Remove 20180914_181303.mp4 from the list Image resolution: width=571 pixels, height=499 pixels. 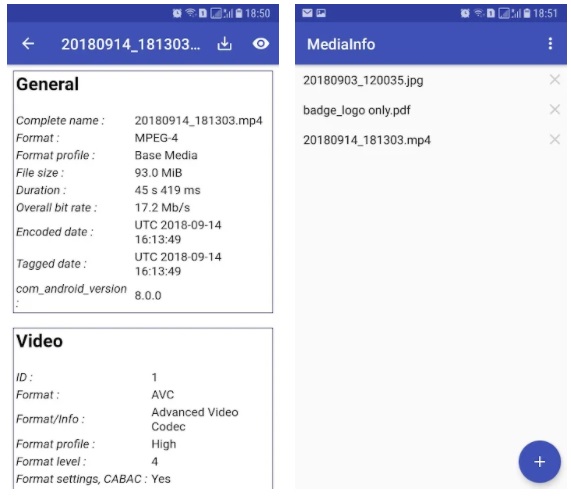coord(555,139)
